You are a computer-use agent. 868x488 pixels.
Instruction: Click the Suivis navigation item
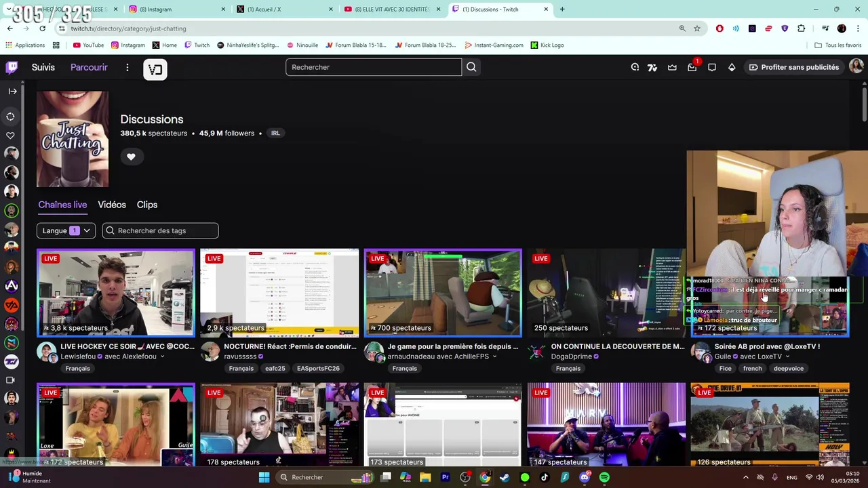pos(43,67)
